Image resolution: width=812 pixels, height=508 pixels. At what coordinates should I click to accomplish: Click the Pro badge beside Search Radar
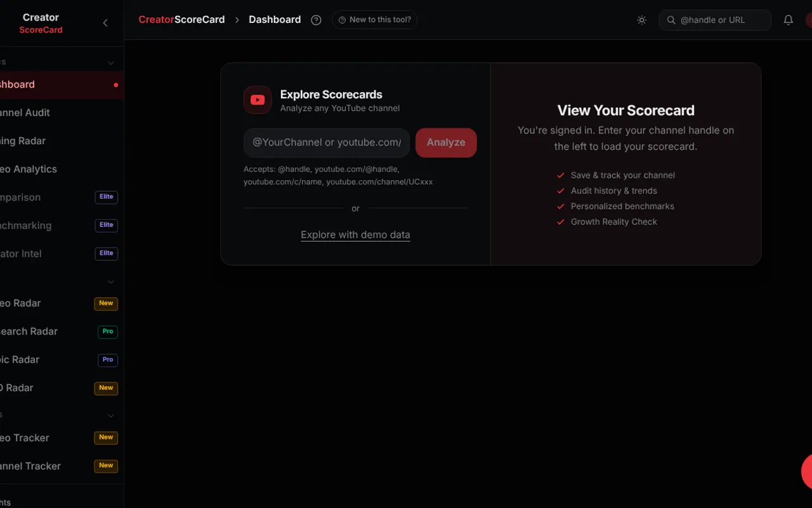point(108,331)
